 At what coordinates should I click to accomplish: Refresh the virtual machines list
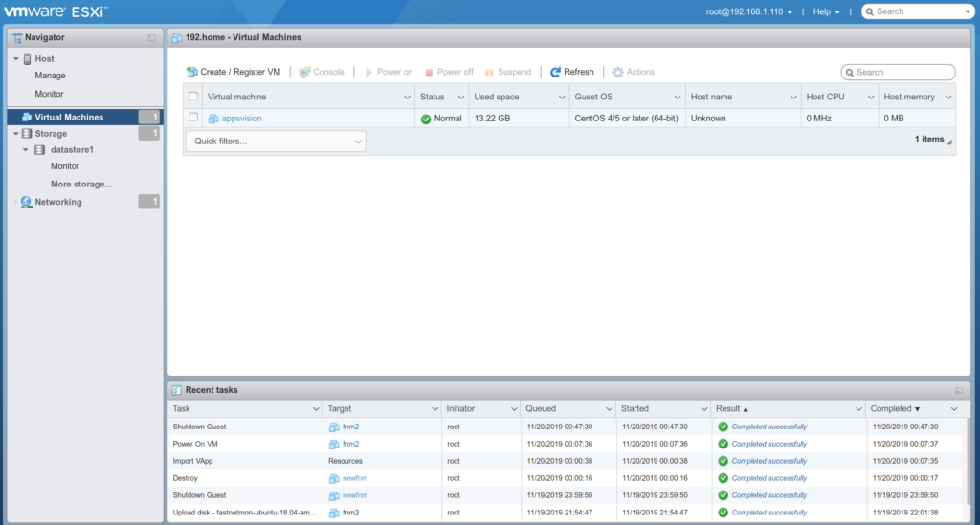(571, 72)
